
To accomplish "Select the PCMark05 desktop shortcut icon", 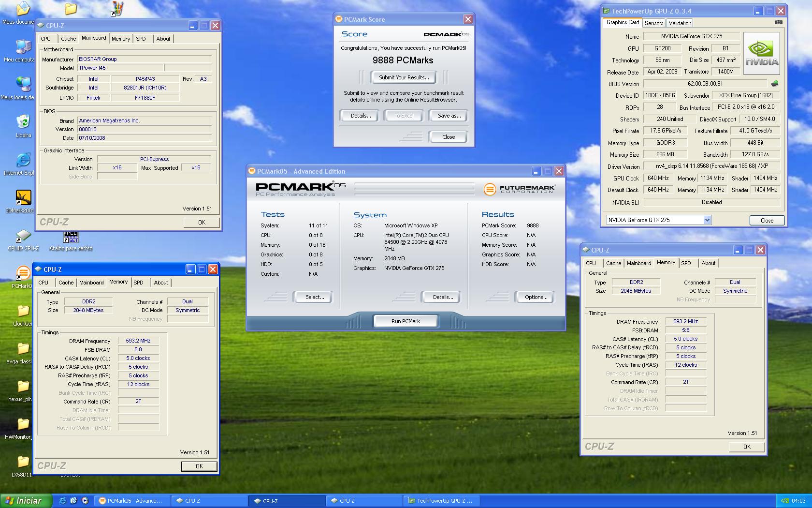I will [x=23, y=273].
